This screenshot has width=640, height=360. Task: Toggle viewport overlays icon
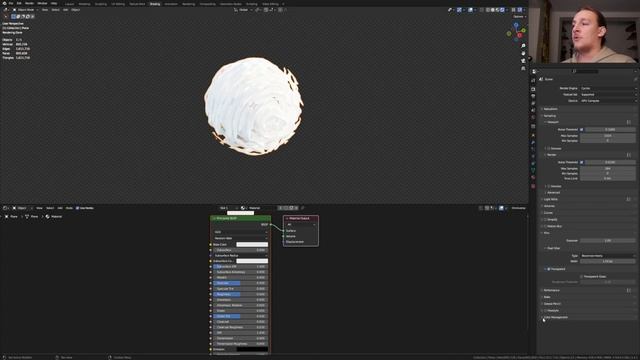(x=470, y=10)
